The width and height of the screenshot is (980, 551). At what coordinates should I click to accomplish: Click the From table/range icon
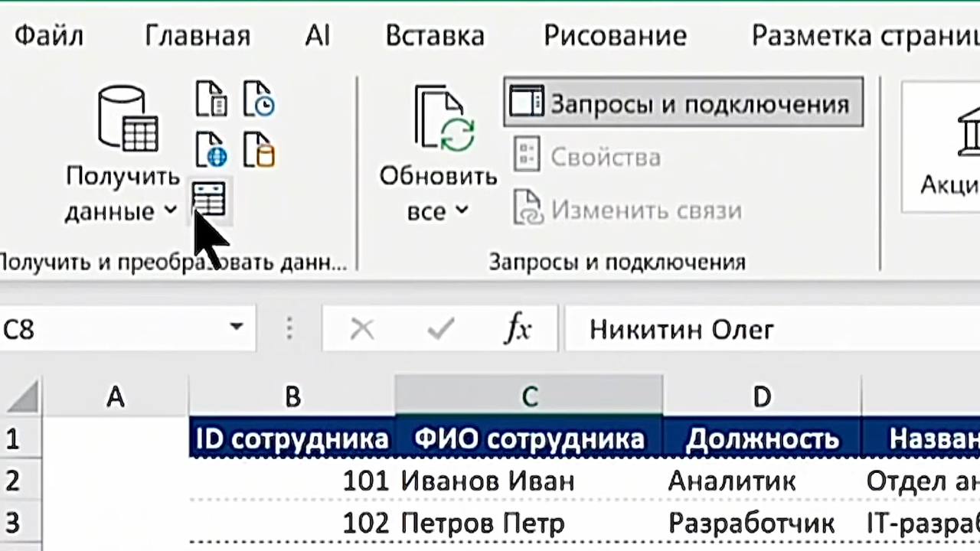coord(209,199)
